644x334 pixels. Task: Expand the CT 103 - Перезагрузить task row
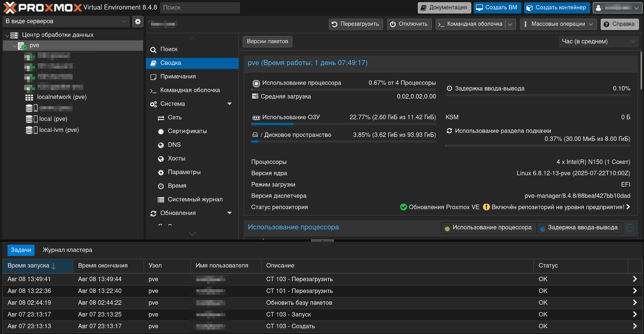point(635,279)
